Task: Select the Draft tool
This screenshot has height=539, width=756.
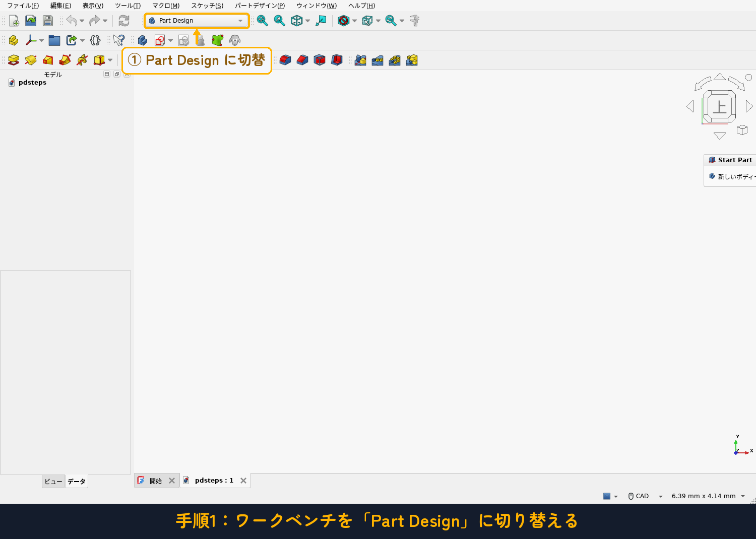Action: click(320, 60)
